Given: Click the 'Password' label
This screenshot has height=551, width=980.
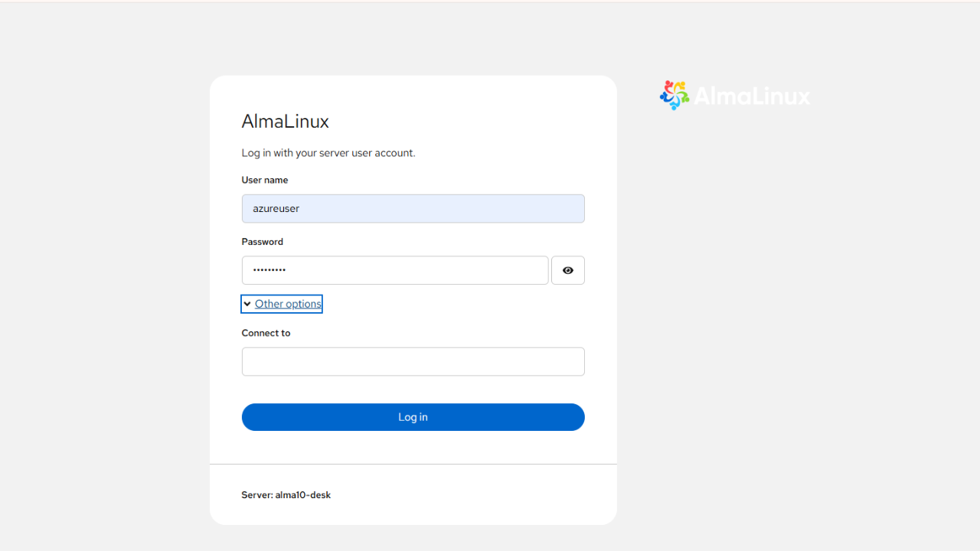Looking at the screenshot, I should [263, 242].
